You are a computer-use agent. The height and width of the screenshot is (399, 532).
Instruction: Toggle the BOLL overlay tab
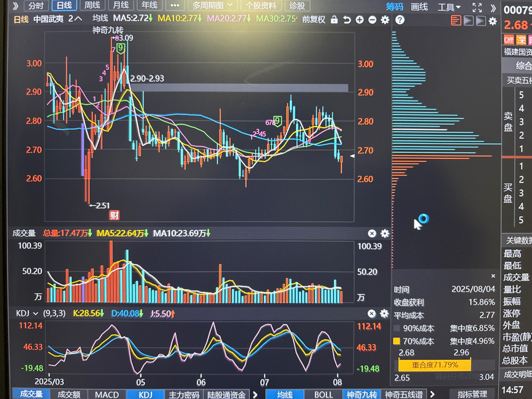pyautogui.click(x=323, y=395)
